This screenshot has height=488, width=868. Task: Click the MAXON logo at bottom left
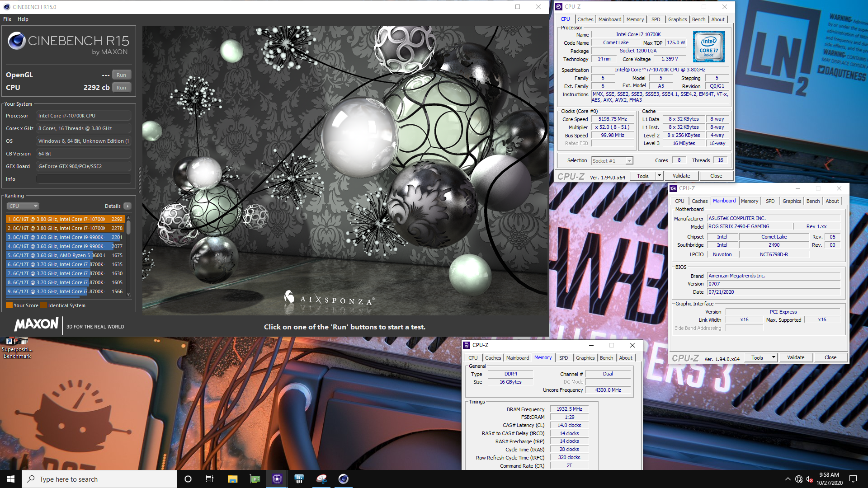tap(36, 324)
